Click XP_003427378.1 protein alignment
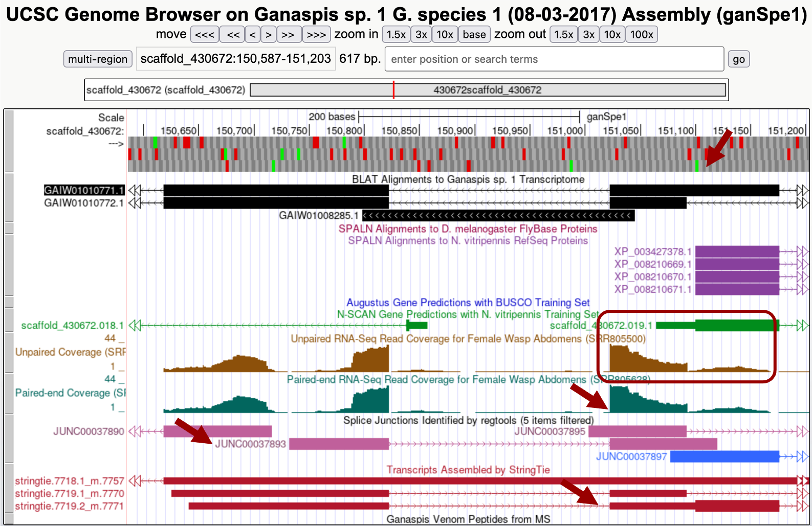Screen dimensions: 812x526 [x=737, y=251]
